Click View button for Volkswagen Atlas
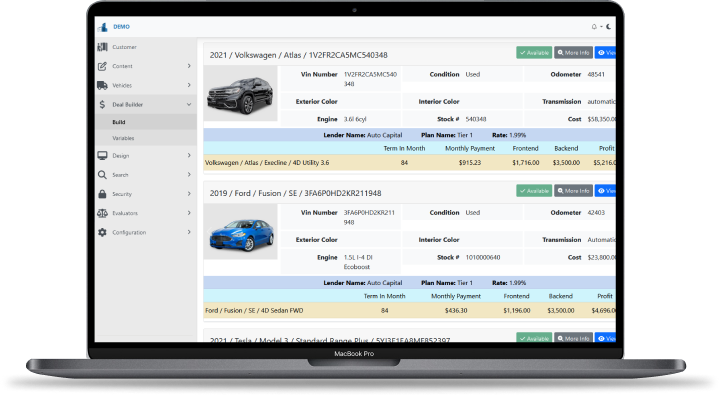Screen dimensions: 719x396 (x=605, y=53)
